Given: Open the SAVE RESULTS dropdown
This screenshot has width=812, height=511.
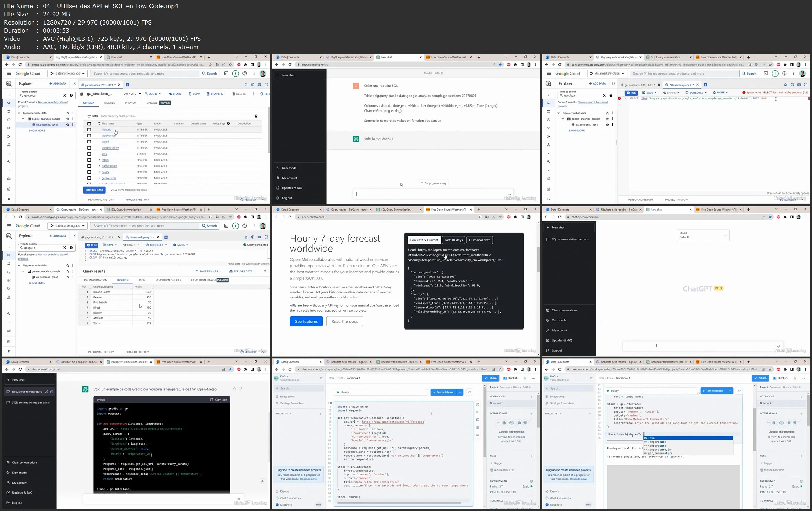Looking at the screenshot, I should (x=208, y=271).
